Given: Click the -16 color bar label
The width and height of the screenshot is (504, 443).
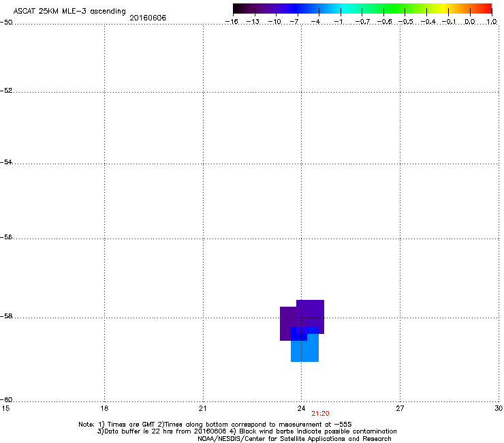Looking at the screenshot, I should tap(232, 22).
